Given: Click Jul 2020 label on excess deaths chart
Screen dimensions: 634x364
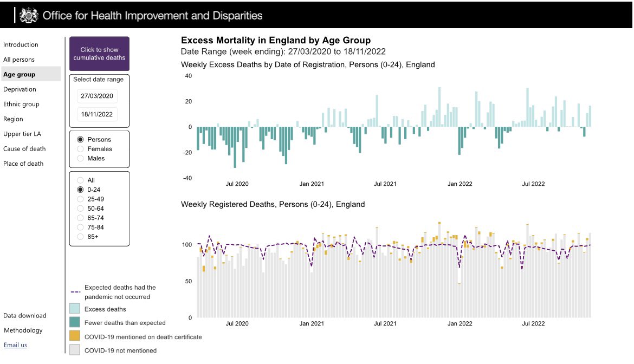Looking at the screenshot, I should (x=237, y=184).
